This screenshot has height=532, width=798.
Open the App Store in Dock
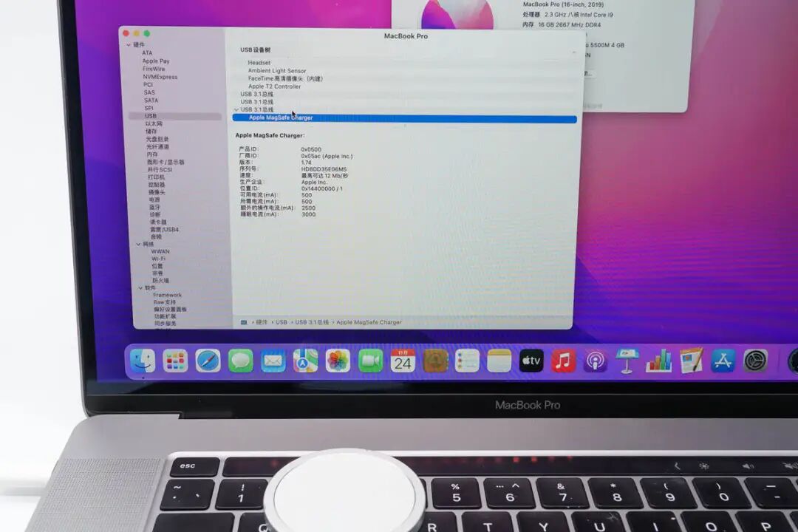click(x=723, y=361)
